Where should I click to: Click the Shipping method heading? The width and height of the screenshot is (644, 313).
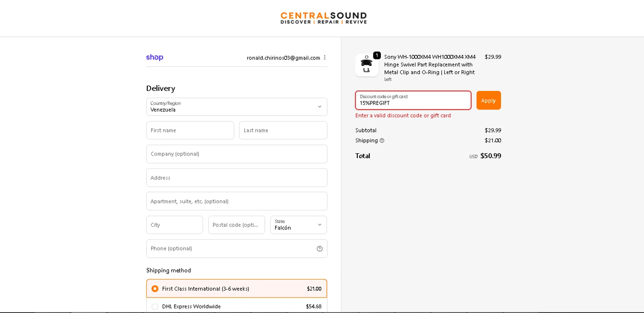(x=169, y=270)
